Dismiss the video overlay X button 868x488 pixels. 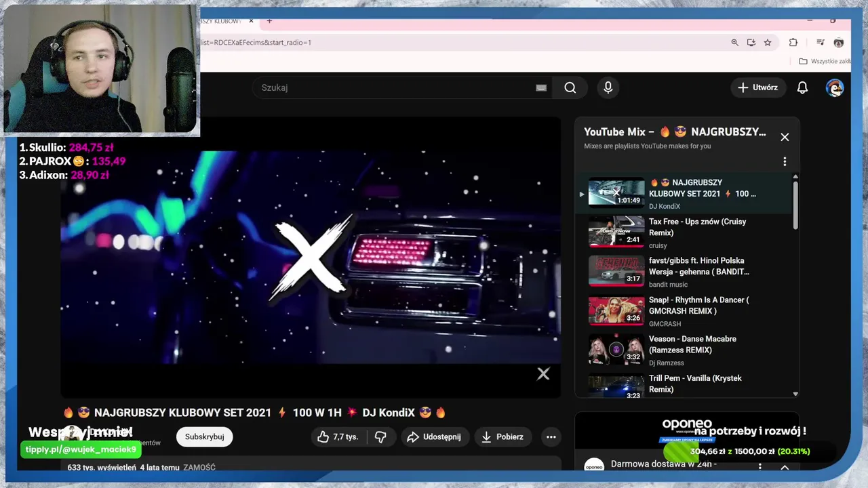543,374
